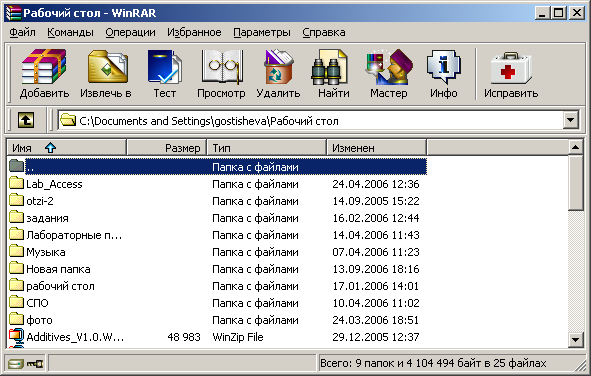
Task: Expand the address path dropdown arrow
Action: pyautogui.click(x=571, y=121)
